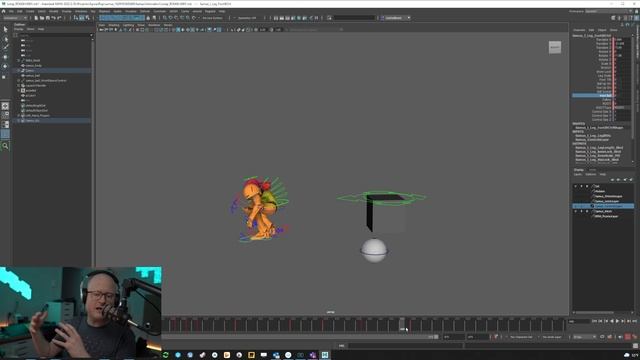Save the scene using the save icon
Image resolution: width=640 pixels, height=360 pixels.
[x=48, y=18]
